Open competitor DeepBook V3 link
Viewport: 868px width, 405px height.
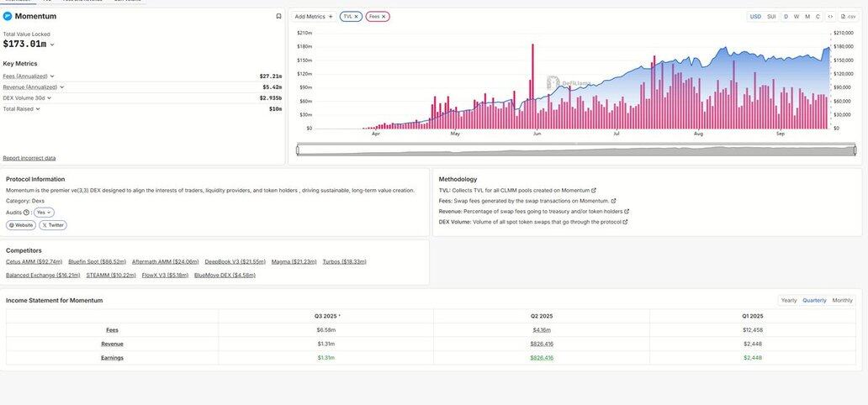tap(236, 261)
